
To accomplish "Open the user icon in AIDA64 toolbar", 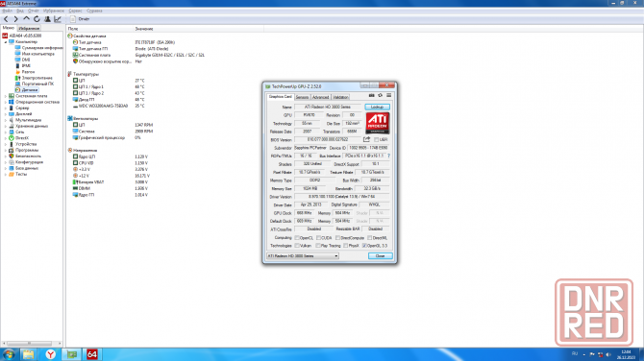I will 47,19.
